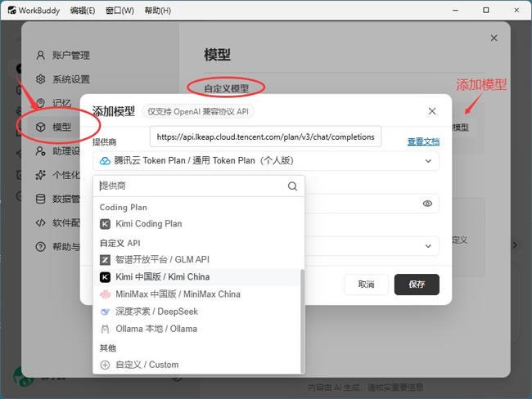The image size is (532, 399).
Task: Click the system settings gear icon
Action: [x=41, y=79]
